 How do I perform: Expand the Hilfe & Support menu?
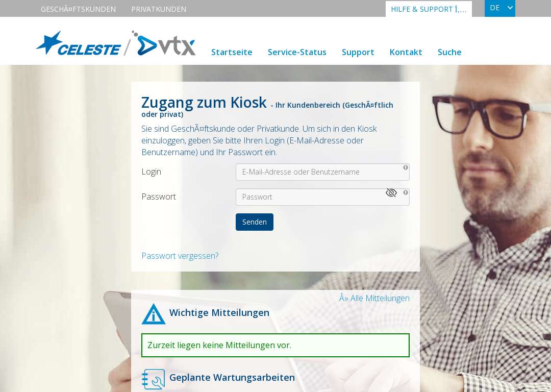tap(429, 9)
